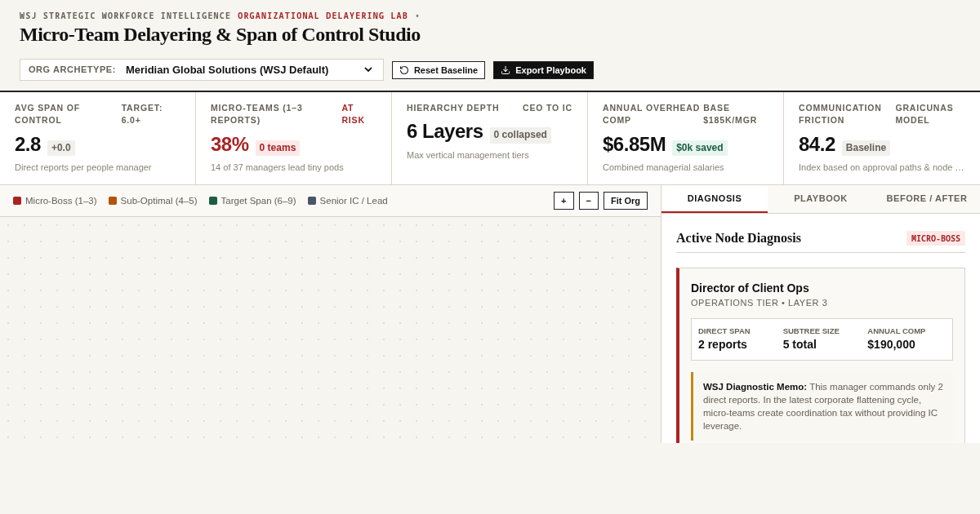Click the Reset Baseline button

click(x=439, y=70)
